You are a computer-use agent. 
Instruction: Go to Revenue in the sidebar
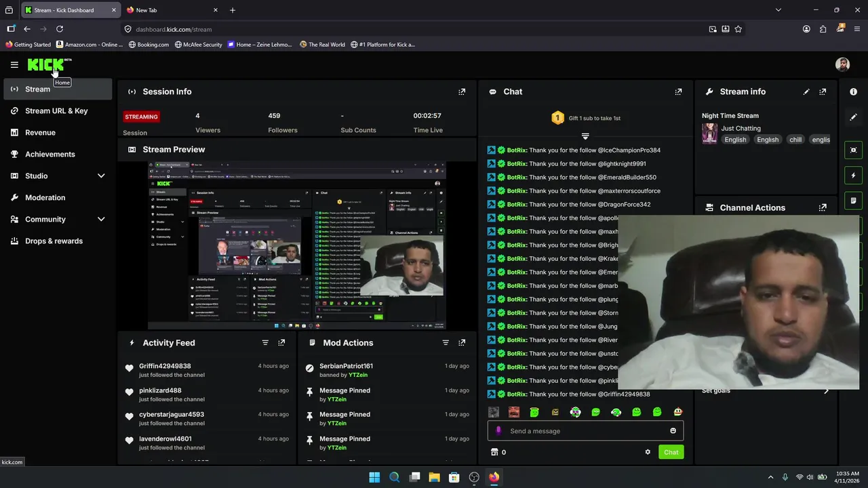[x=58, y=132]
